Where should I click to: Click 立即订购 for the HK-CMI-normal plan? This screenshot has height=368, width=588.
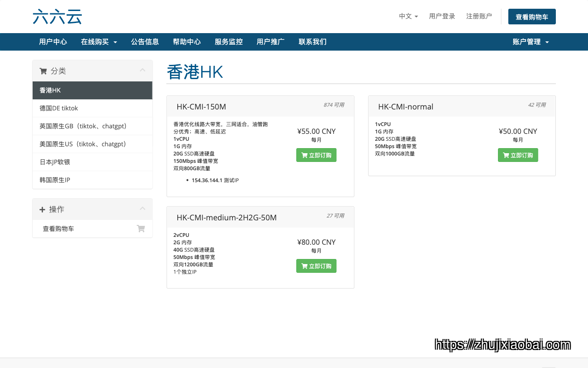(x=518, y=155)
